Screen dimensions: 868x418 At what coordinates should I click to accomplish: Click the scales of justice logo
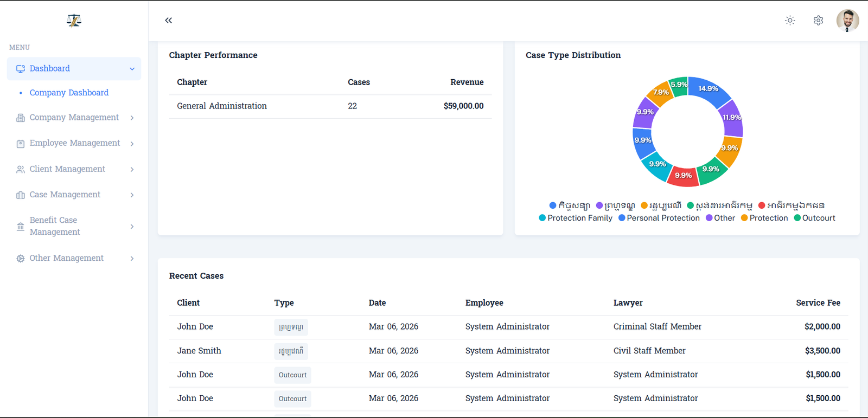pyautogui.click(x=74, y=21)
